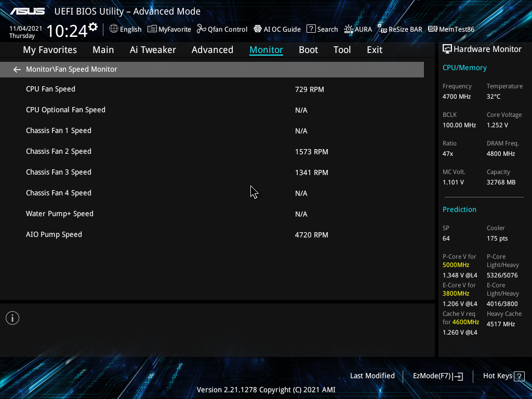Screen dimensions: 532x399
Task: Click the ASUS logo
Action: coord(27,11)
